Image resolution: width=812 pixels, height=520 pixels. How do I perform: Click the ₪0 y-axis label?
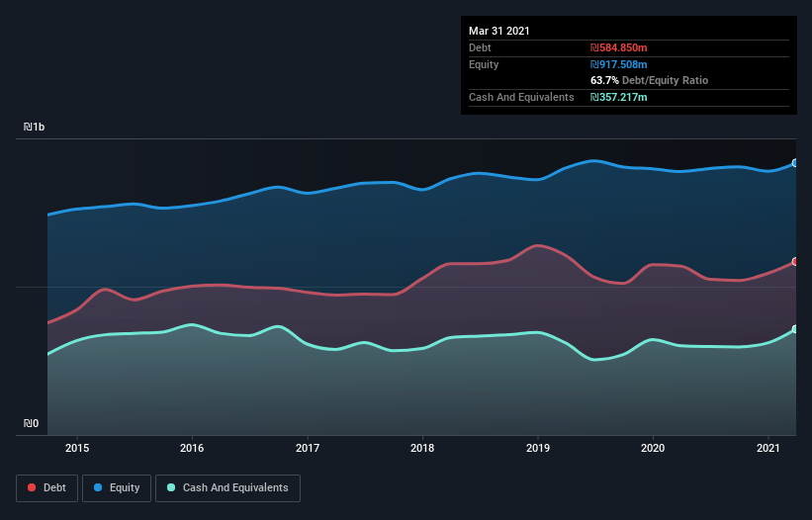click(31, 423)
